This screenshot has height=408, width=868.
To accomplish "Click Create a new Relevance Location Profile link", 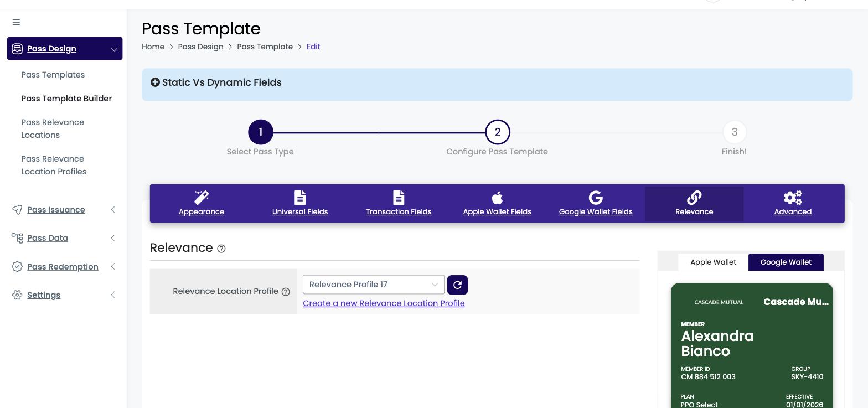I will pos(384,303).
